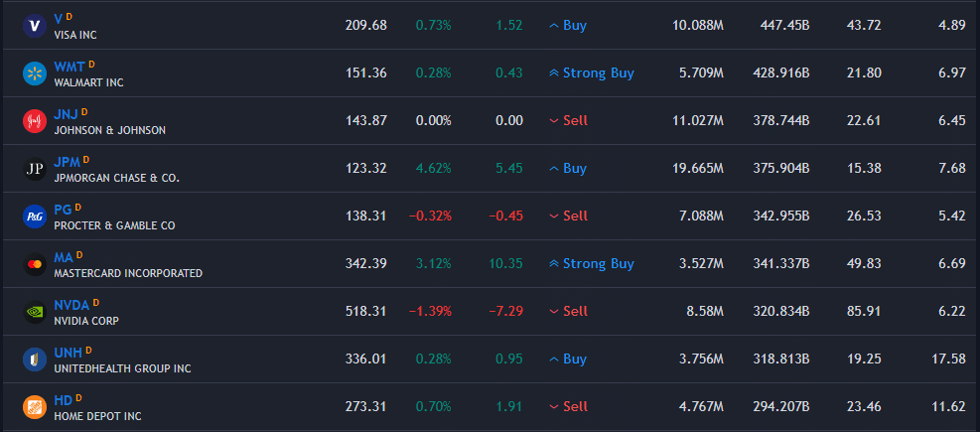980x432 pixels.
Task: Open the JPM ticker symbol link
Action: pos(67,161)
